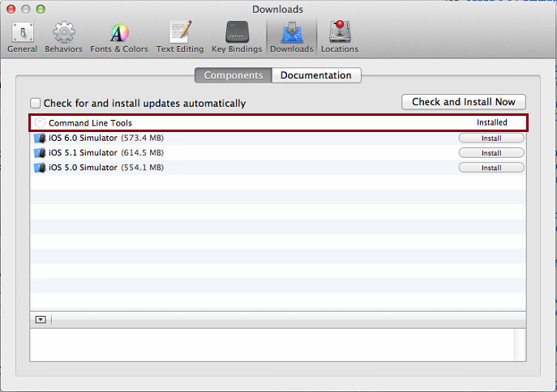Select the iOS 5.0 Simulator label
This screenshot has width=557, height=392.
pyautogui.click(x=84, y=168)
